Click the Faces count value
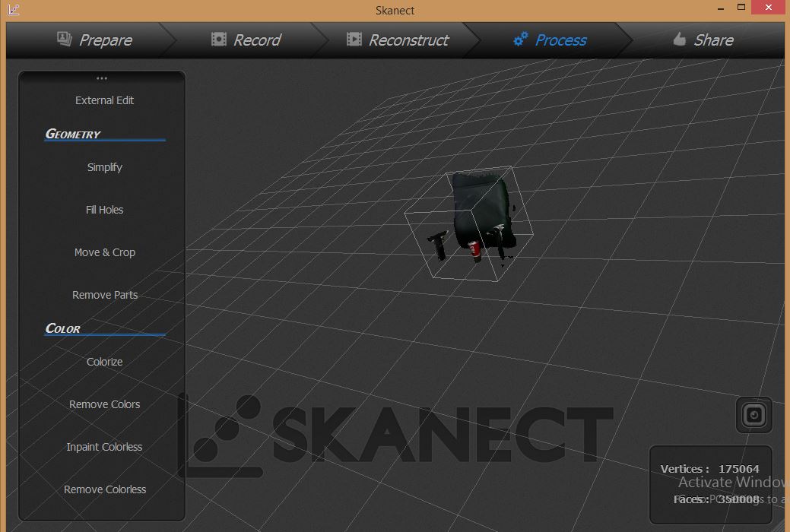This screenshot has height=532, width=790. click(x=738, y=499)
